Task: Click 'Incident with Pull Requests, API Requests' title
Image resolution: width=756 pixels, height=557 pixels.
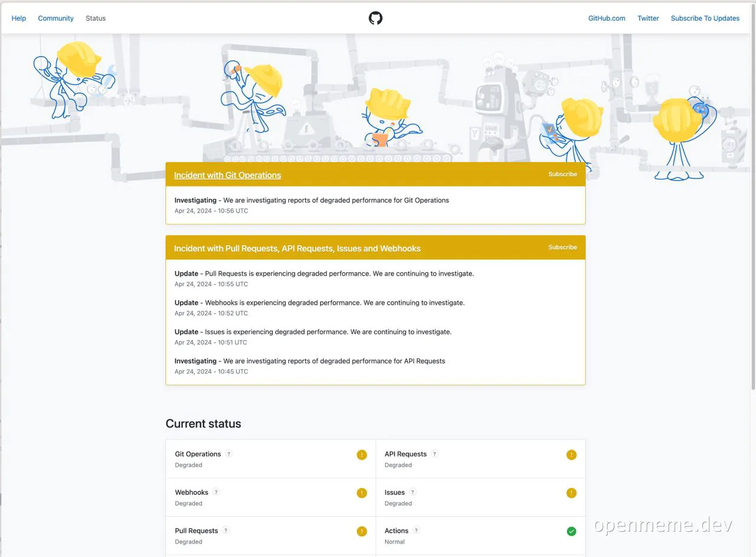Action: pyautogui.click(x=297, y=249)
